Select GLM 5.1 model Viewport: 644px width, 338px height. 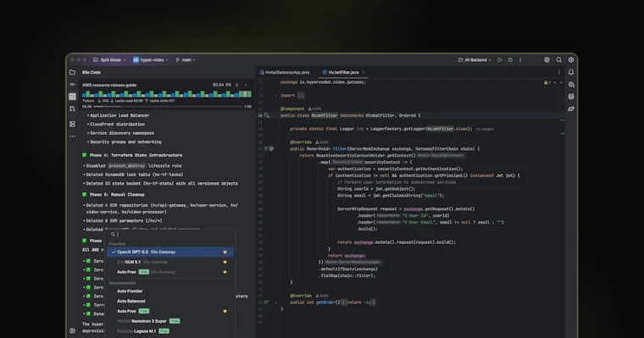click(170, 262)
